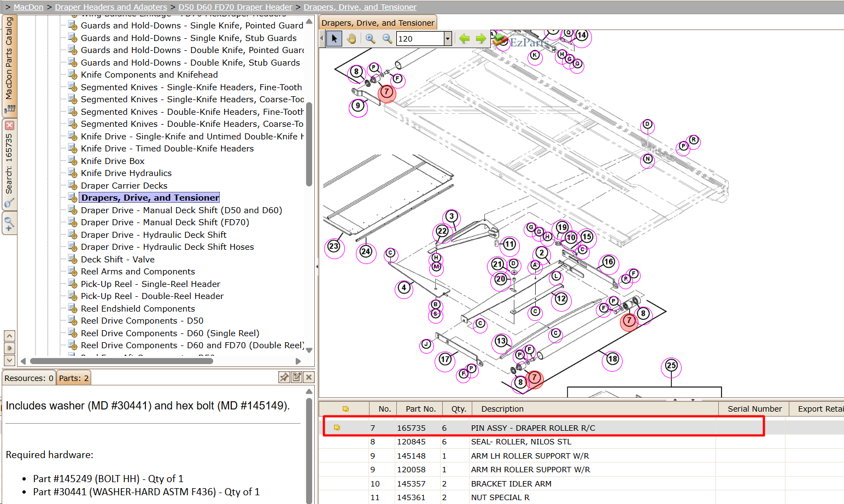Click the zoom out magnifier

pos(387,39)
